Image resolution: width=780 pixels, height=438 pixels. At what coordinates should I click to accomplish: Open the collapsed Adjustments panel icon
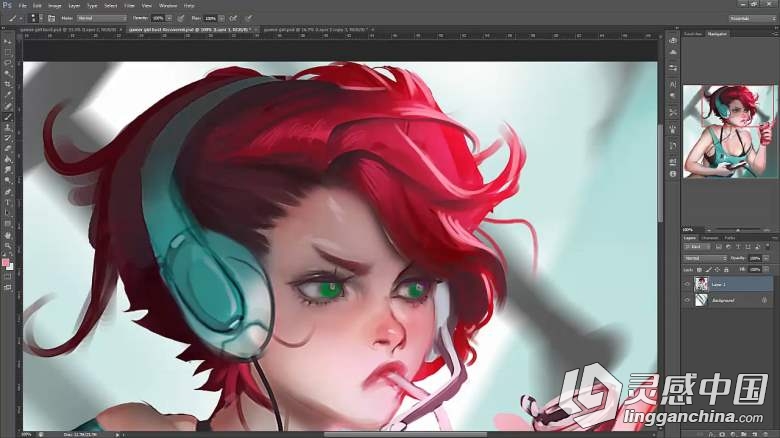[673, 68]
